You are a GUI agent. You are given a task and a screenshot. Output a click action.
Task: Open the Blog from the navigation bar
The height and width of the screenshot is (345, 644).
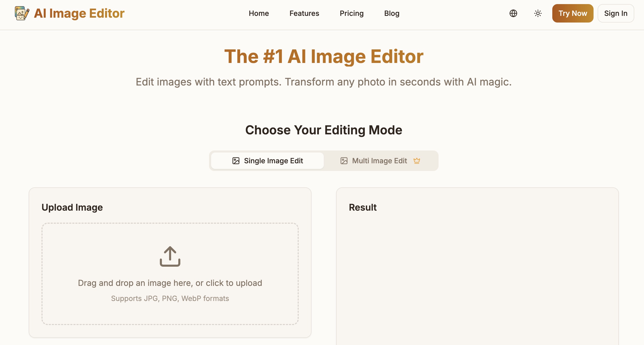[x=391, y=13]
